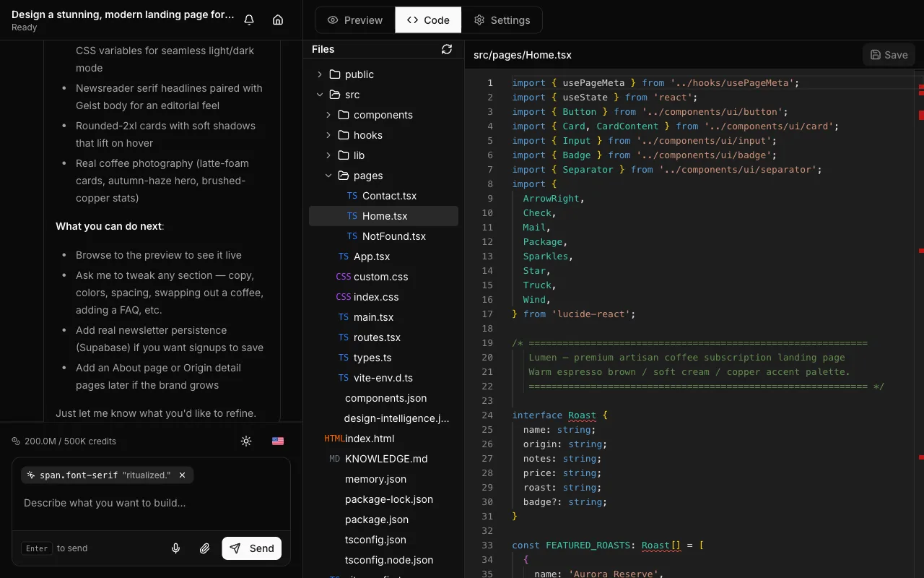Toggle light/dark theme sun icon
924x578 pixels.
coord(246,441)
